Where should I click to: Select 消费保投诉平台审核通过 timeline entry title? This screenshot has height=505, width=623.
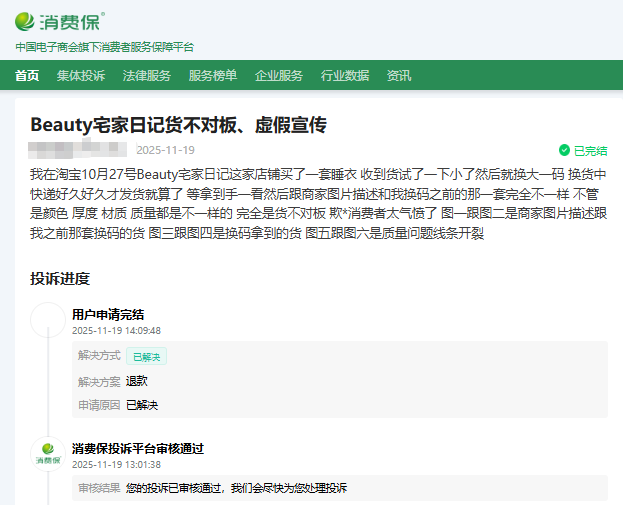tap(138, 448)
